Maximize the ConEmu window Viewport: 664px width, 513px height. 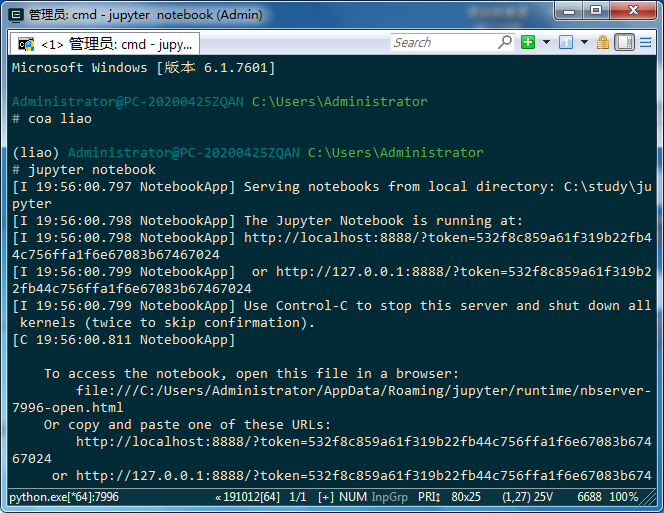tap(596, 11)
